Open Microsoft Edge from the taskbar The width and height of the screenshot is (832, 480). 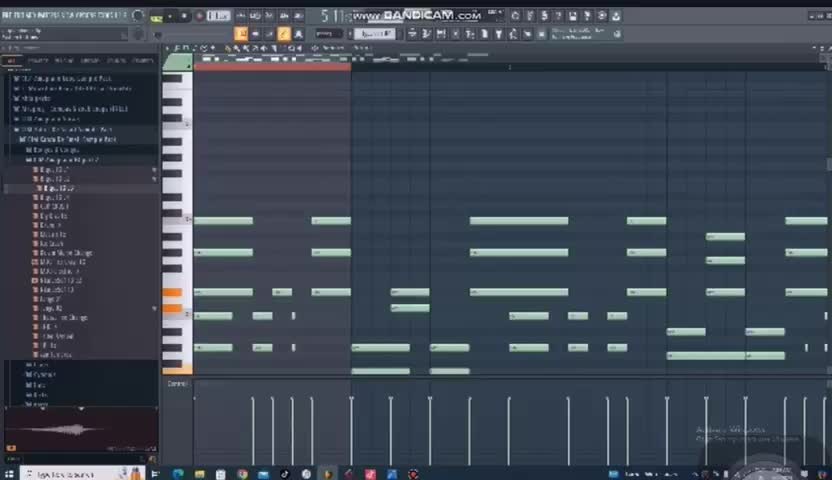[178, 474]
